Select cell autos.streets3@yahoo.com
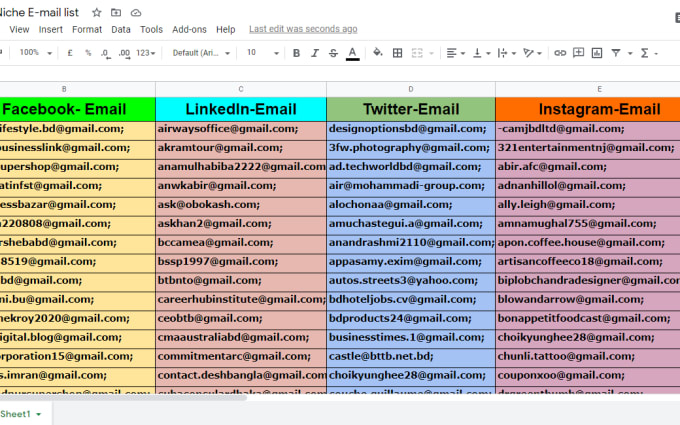The height and width of the screenshot is (425, 680). tap(411, 281)
